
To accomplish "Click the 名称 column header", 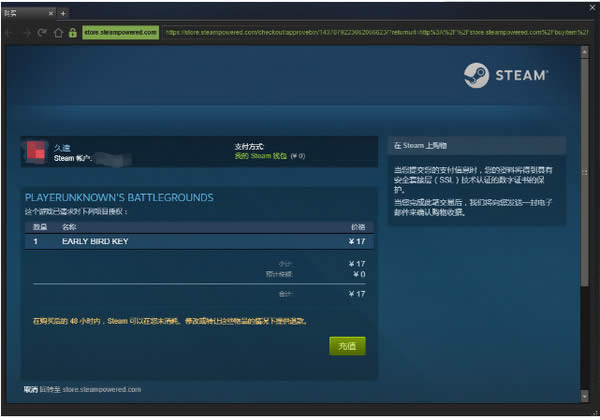I will 69,227.
